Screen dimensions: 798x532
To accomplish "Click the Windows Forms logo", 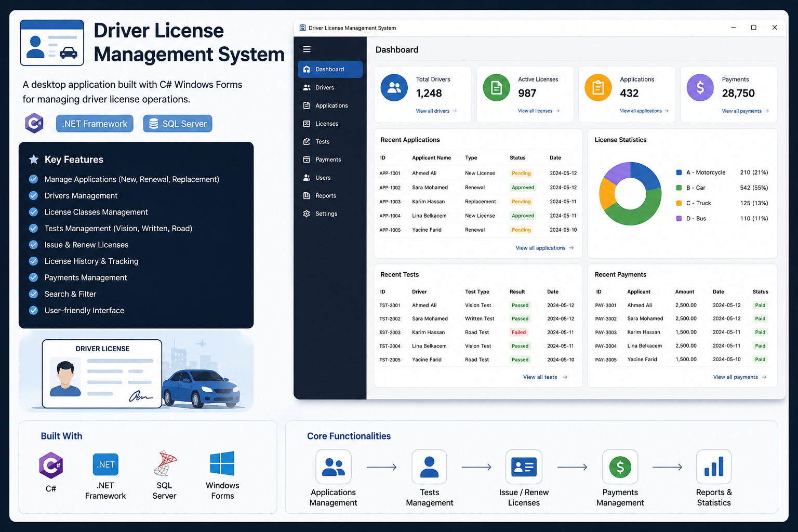I will click(222, 463).
